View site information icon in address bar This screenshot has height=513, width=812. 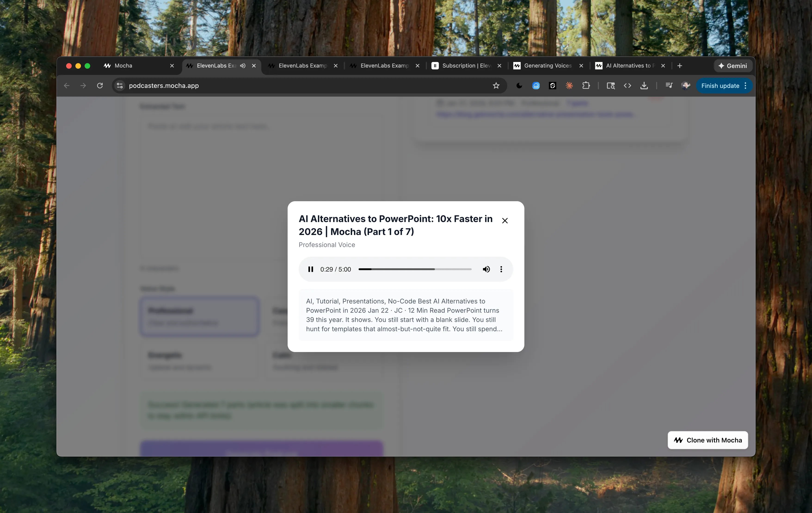[120, 86]
